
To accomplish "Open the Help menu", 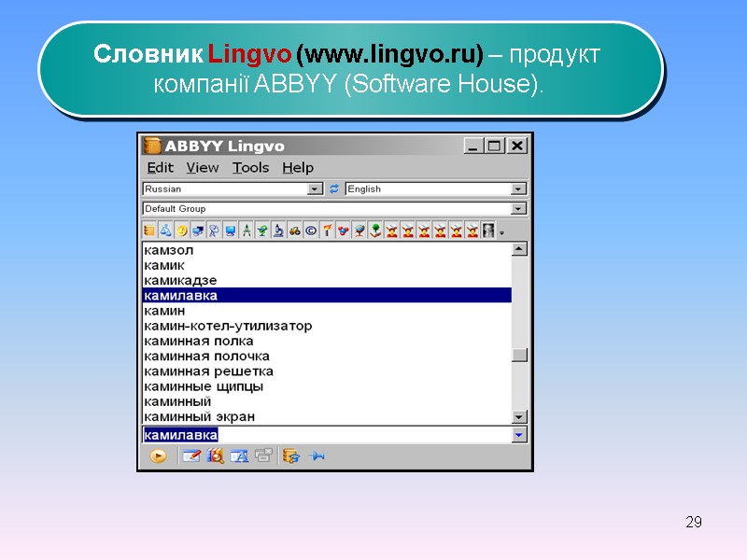I will point(298,168).
